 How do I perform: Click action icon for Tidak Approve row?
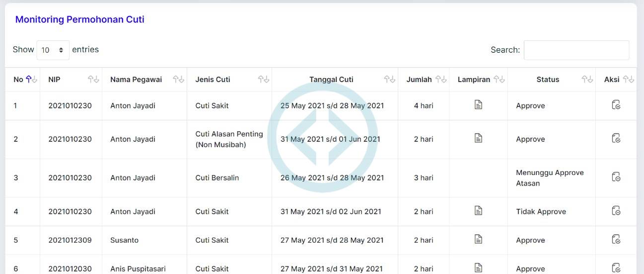tap(616, 211)
